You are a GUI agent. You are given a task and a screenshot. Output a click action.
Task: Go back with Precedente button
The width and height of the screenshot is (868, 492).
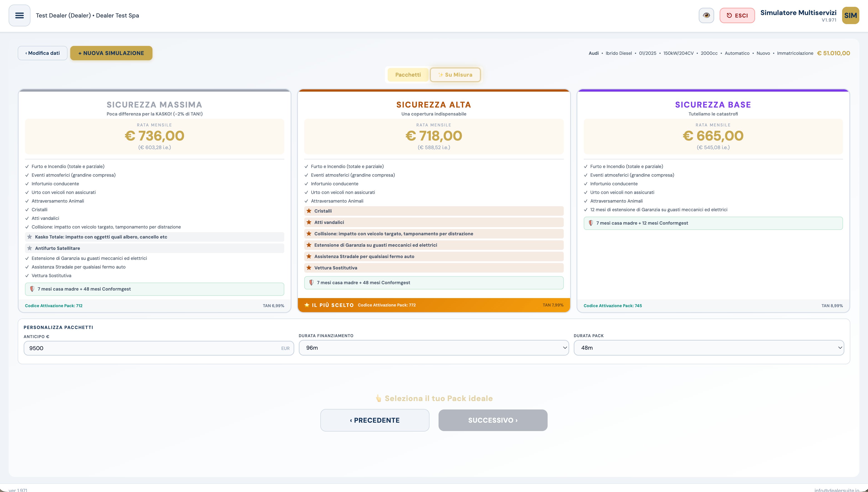point(375,420)
